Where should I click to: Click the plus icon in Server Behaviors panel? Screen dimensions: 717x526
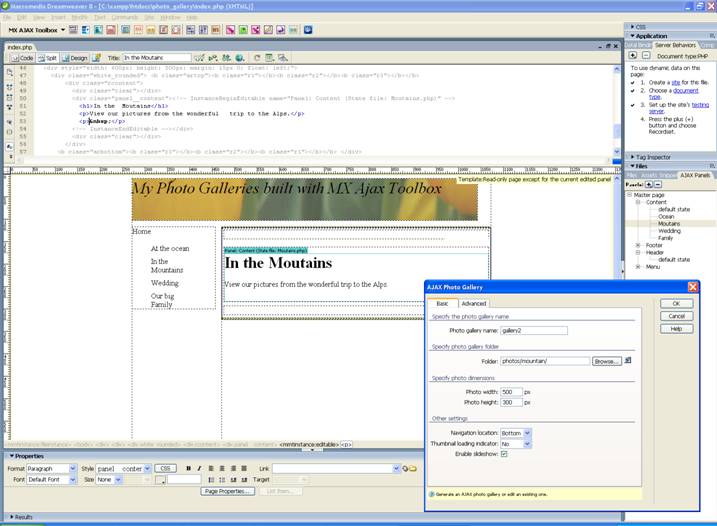[x=633, y=55]
